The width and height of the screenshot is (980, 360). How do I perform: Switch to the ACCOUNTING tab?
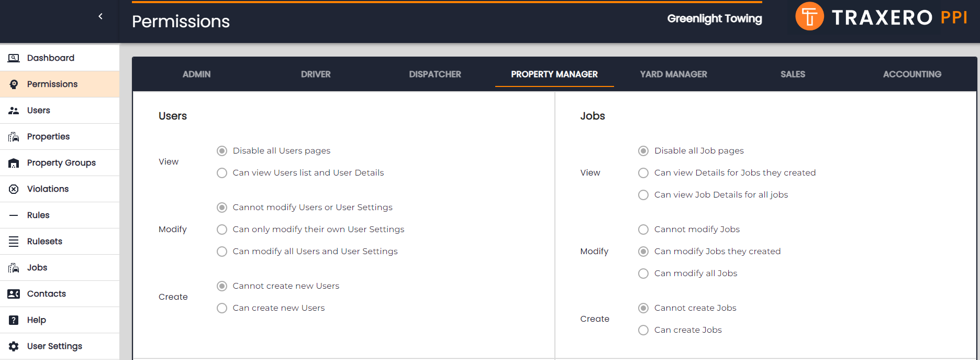(x=912, y=74)
